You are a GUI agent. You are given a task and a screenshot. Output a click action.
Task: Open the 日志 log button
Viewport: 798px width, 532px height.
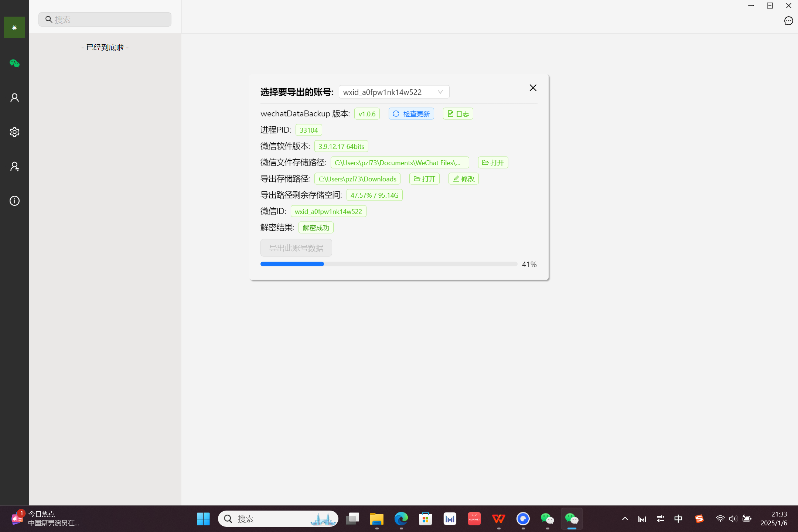pos(458,114)
